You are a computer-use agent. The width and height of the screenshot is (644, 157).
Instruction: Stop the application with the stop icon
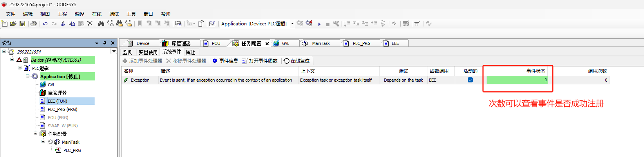[x=327, y=24]
